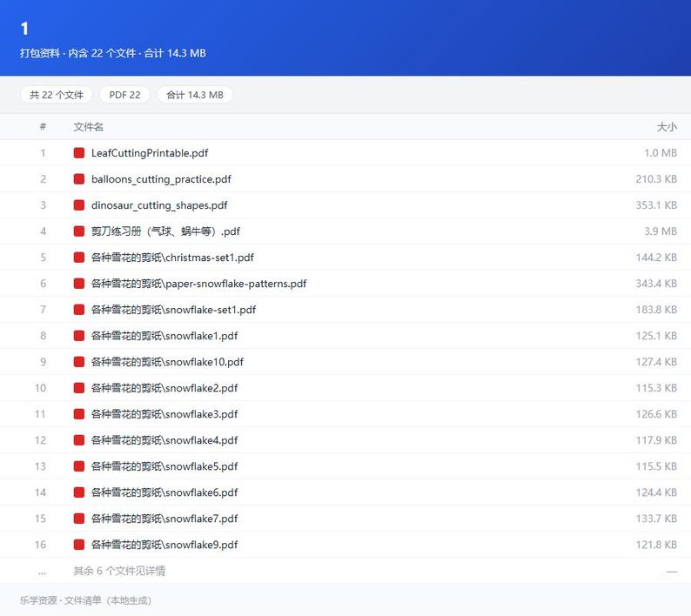The height and width of the screenshot is (616, 691).
Task: Click the 183.8 KB size value
Action: pos(656,310)
